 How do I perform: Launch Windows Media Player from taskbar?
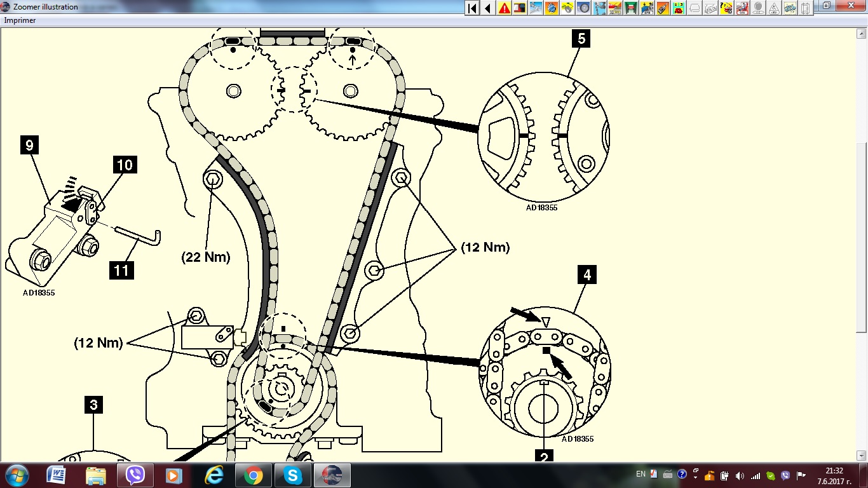tap(175, 475)
